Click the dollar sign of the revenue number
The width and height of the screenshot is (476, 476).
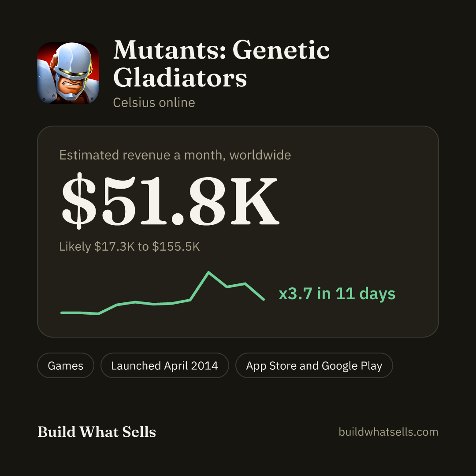79,201
